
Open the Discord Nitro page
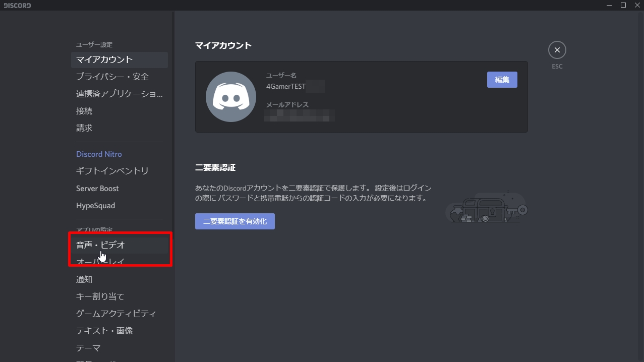point(120,154)
